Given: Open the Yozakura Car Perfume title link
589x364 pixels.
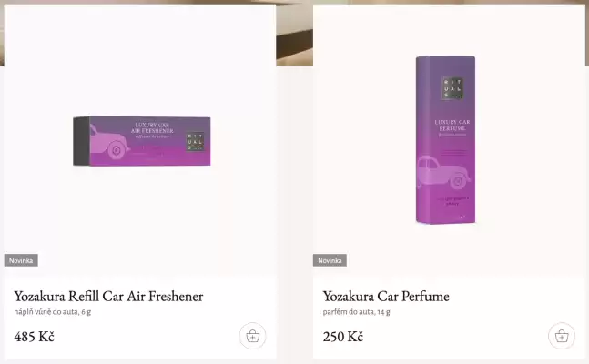Looking at the screenshot, I should [386, 296].
